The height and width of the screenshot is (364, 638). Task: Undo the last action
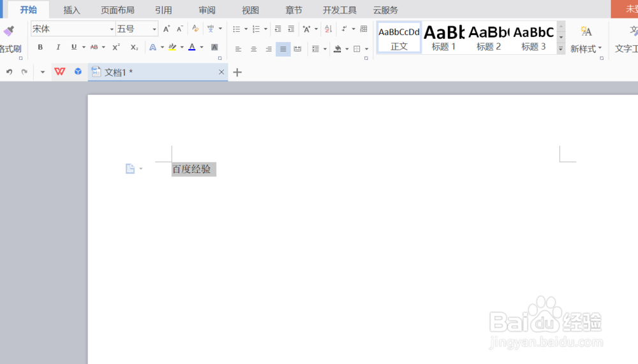[x=9, y=72]
